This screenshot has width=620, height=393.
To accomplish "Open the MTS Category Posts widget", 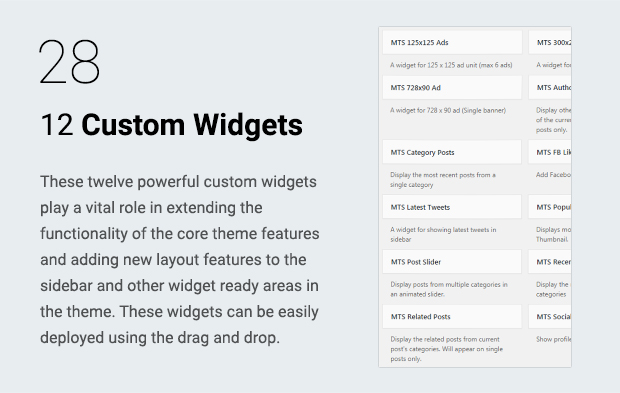I will (x=452, y=152).
